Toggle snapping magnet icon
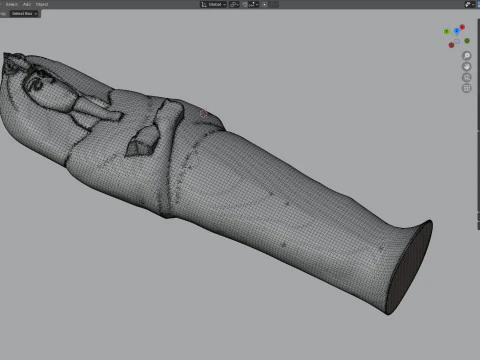 (245, 4)
